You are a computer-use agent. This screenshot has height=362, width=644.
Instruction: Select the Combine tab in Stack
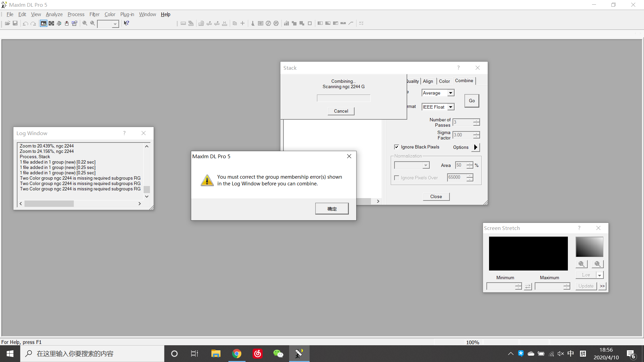point(464,81)
